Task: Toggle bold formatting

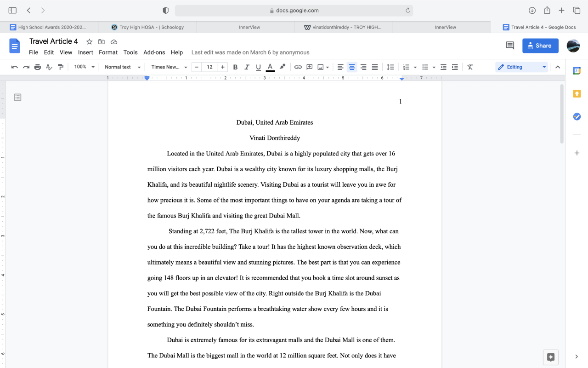Action: (x=235, y=67)
